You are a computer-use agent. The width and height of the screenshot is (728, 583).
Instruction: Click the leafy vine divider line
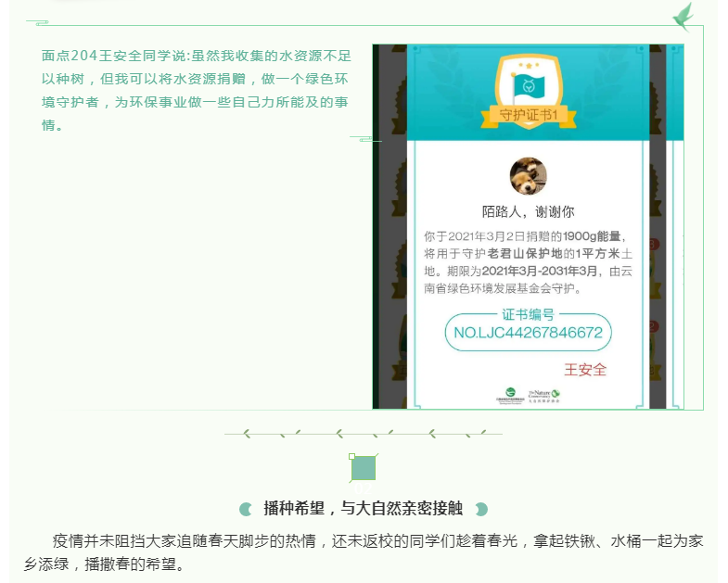(x=363, y=433)
